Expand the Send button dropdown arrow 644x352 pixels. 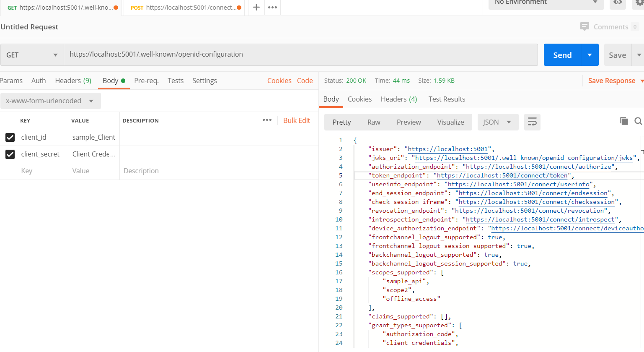point(590,55)
